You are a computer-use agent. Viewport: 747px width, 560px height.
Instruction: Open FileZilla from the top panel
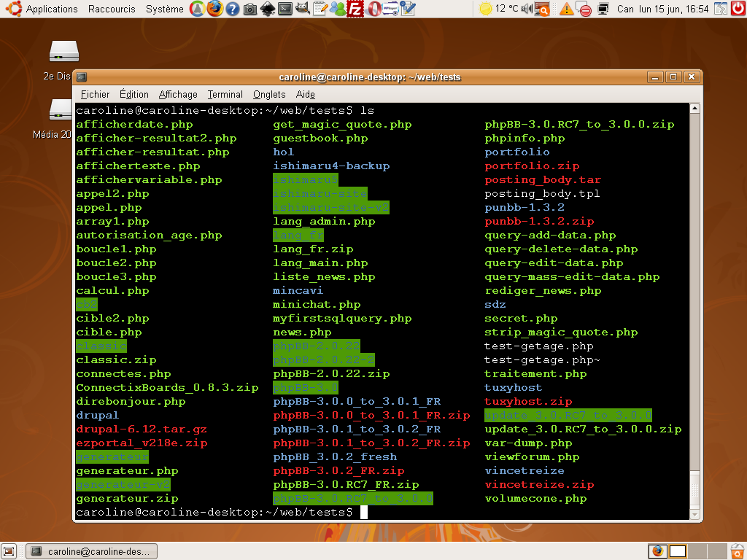click(355, 9)
